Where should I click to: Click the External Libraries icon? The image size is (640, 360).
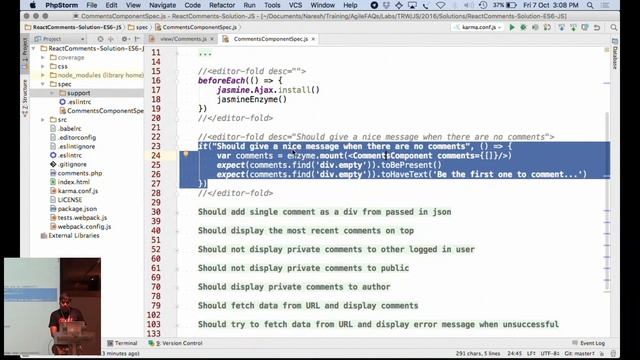tap(44, 236)
